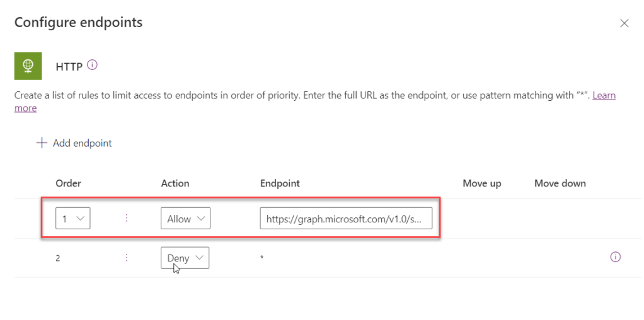Click the Move up column header

pyautogui.click(x=482, y=183)
